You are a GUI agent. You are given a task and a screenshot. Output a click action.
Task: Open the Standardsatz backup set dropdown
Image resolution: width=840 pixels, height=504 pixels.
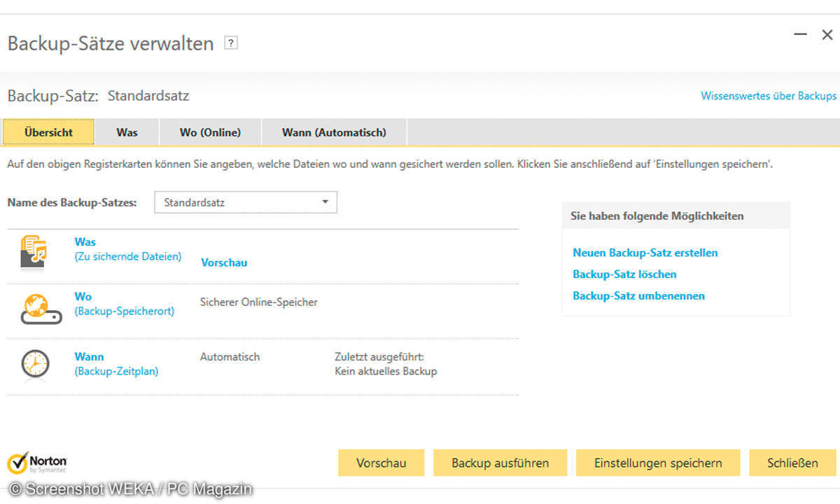[x=246, y=202]
